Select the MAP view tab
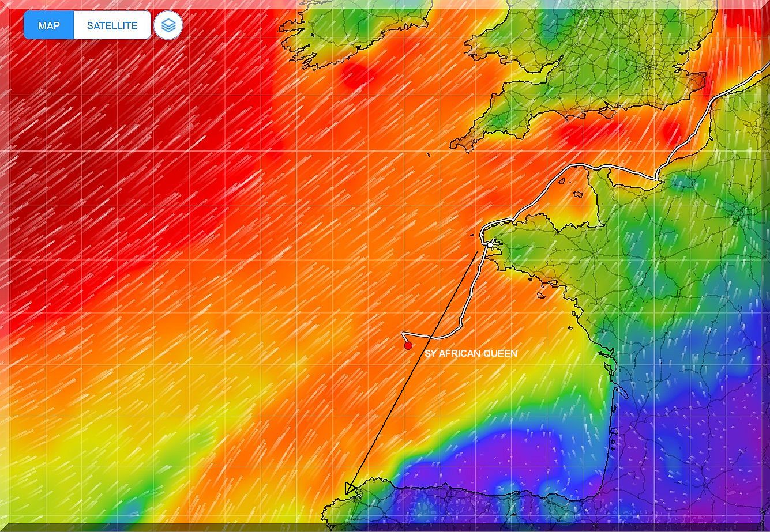 [x=49, y=25]
